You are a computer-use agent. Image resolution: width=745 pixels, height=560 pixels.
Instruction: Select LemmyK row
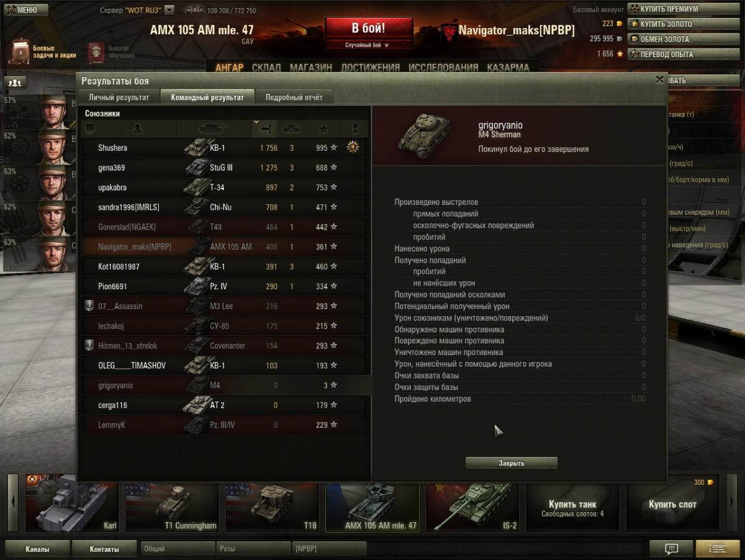point(225,425)
